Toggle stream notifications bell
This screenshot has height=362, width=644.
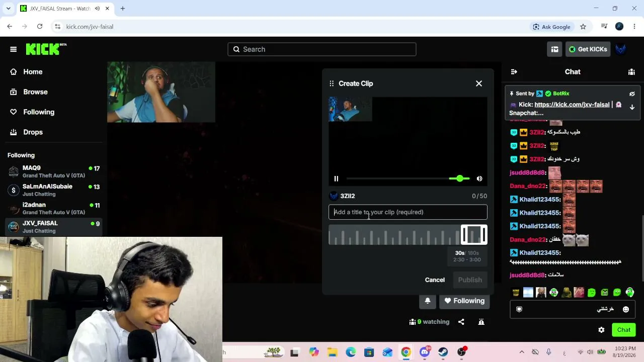[428, 301]
